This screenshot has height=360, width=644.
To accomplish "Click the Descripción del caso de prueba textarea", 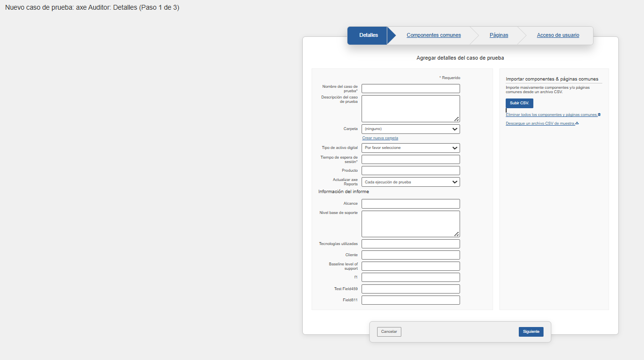I will click(x=410, y=108).
